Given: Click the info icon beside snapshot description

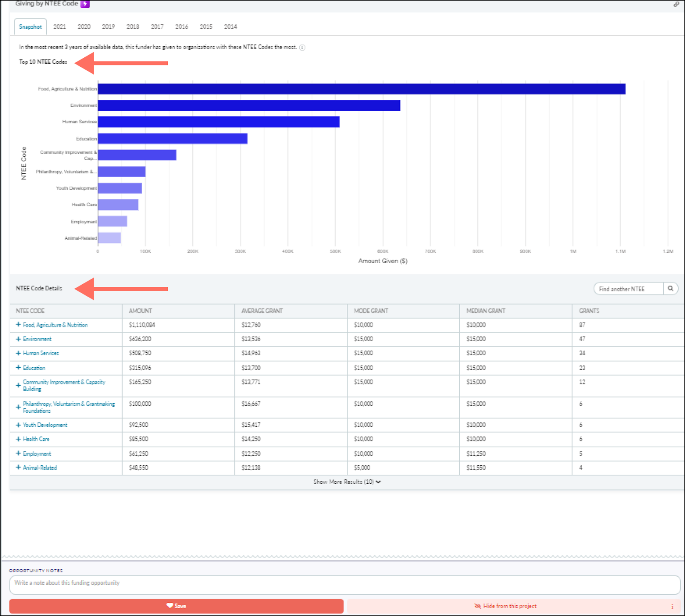Looking at the screenshot, I should pos(302,48).
